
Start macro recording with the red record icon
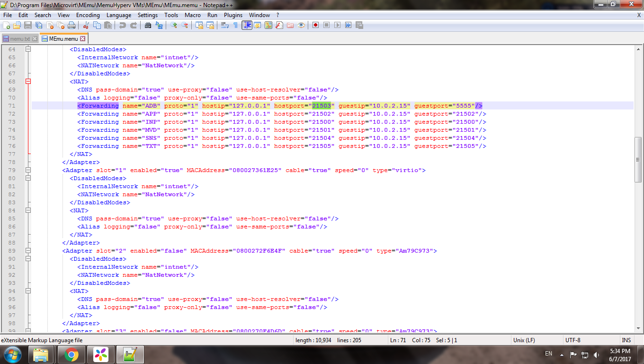click(x=315, y=25)
